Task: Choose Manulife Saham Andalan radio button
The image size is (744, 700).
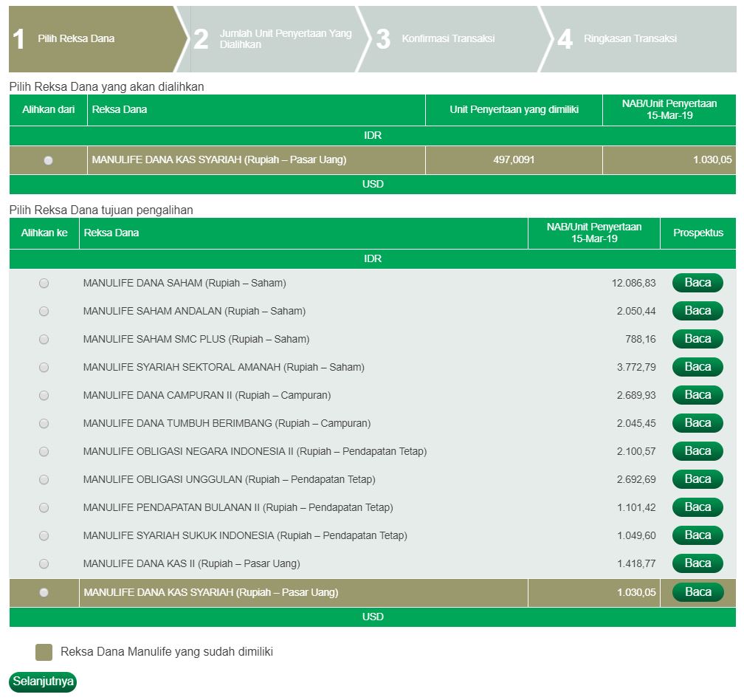Action: click(x=44, y=312)
